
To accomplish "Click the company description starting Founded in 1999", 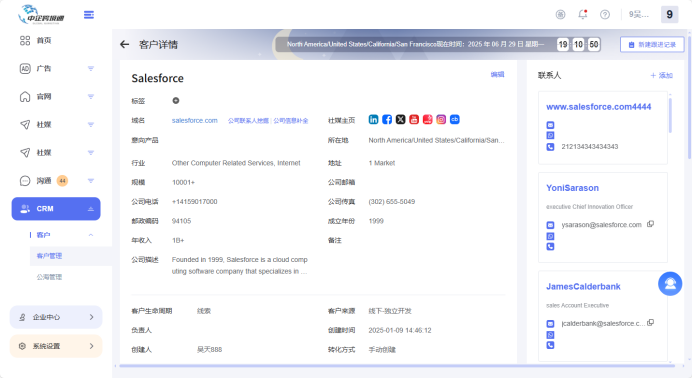I will pos(240,265).
